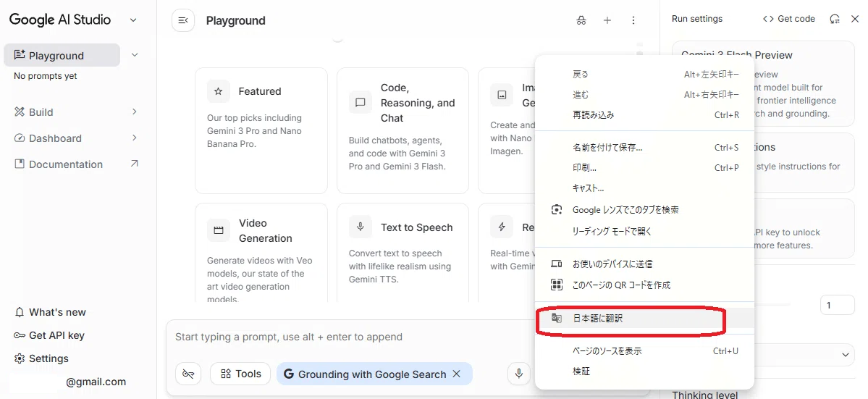The image size is (868, 399).
Task: Click the @gmail.com account label
Action: pos(96,382)
